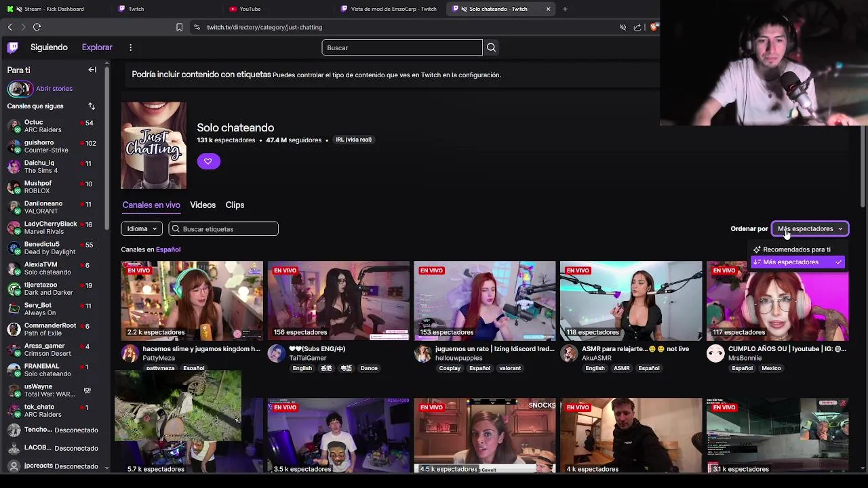Viewport: 868px width, 488px height.
Task: Open the AkuASMR stream thumbnail
Action: tap(631, 301)
